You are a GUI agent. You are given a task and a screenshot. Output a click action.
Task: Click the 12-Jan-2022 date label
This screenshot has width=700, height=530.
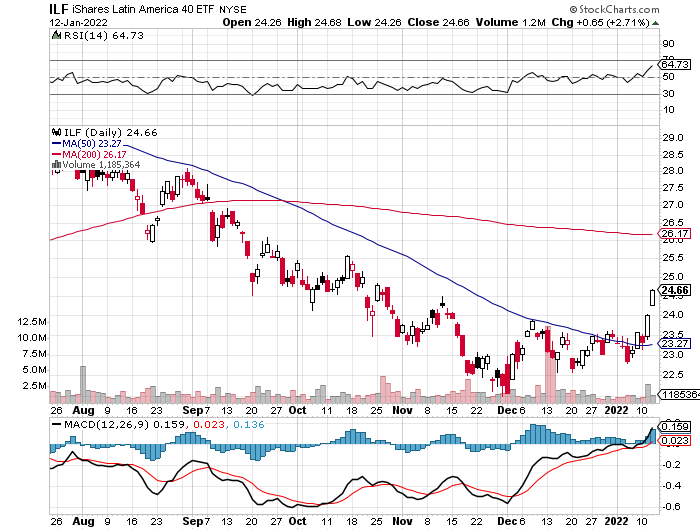pyautogui.click(x=78, y=22)
